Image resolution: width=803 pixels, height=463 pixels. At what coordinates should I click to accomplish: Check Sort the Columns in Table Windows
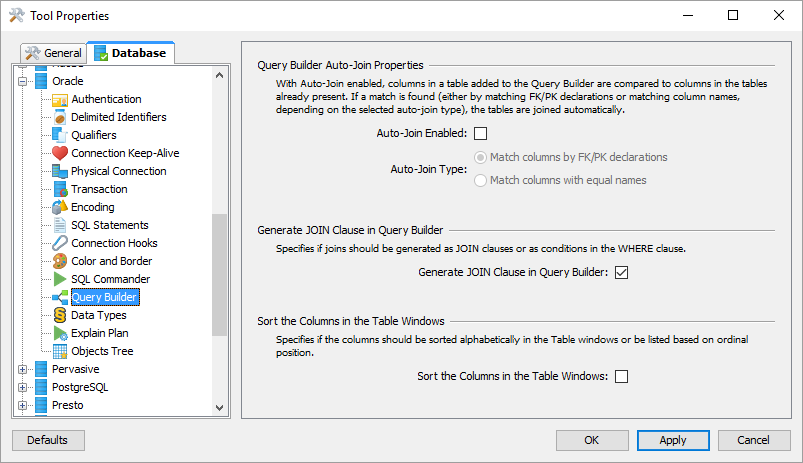click(621, 377)
